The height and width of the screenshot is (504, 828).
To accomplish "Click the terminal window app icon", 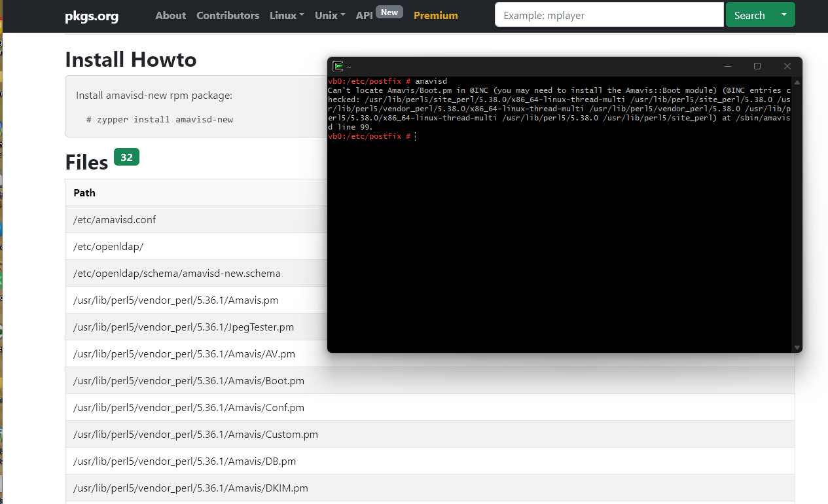I will [338, 66].
